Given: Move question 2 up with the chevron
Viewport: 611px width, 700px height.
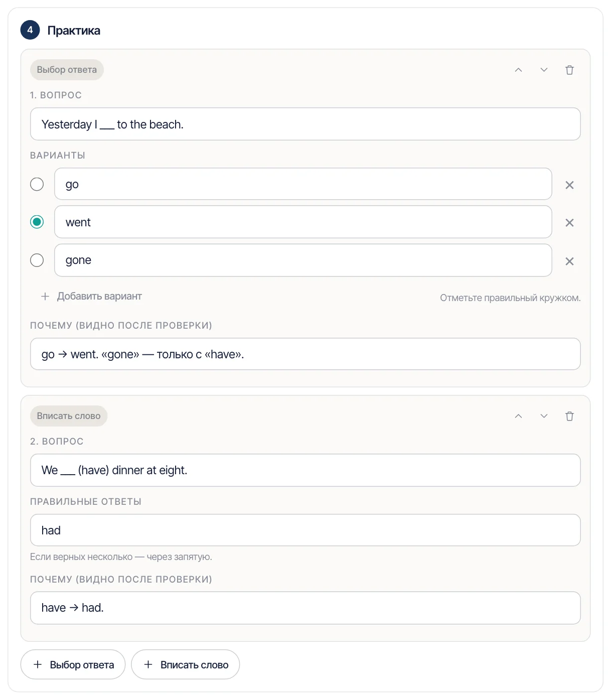Looking at the screenshot, I should [x=518, y=416].
